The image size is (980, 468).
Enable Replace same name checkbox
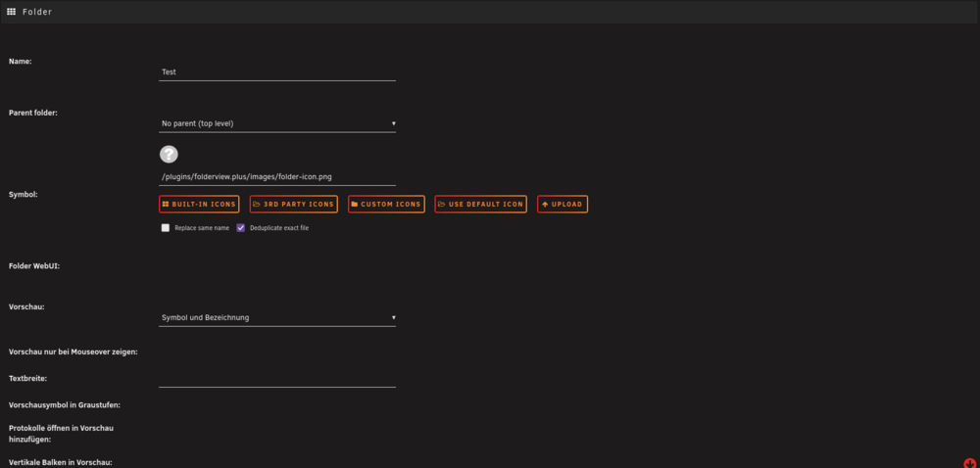[x=166, y=228]
